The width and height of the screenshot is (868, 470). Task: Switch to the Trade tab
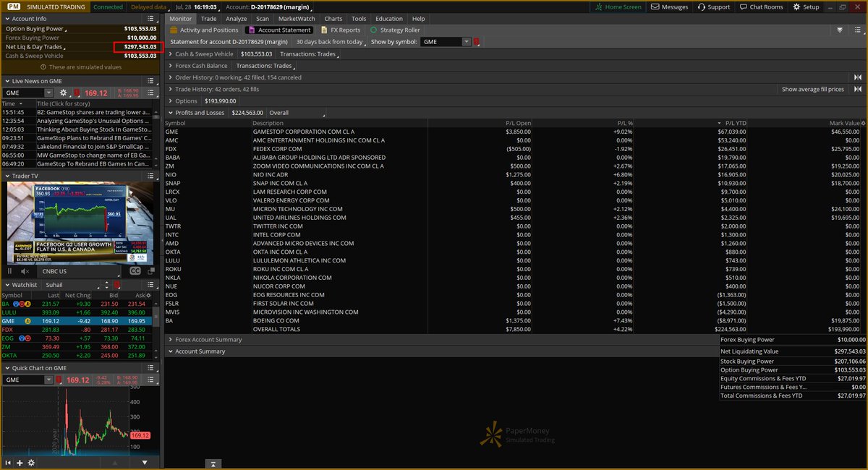point(208,18)
